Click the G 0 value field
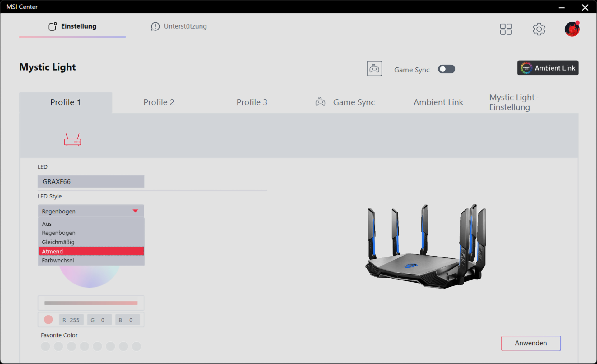 point(99,320)
